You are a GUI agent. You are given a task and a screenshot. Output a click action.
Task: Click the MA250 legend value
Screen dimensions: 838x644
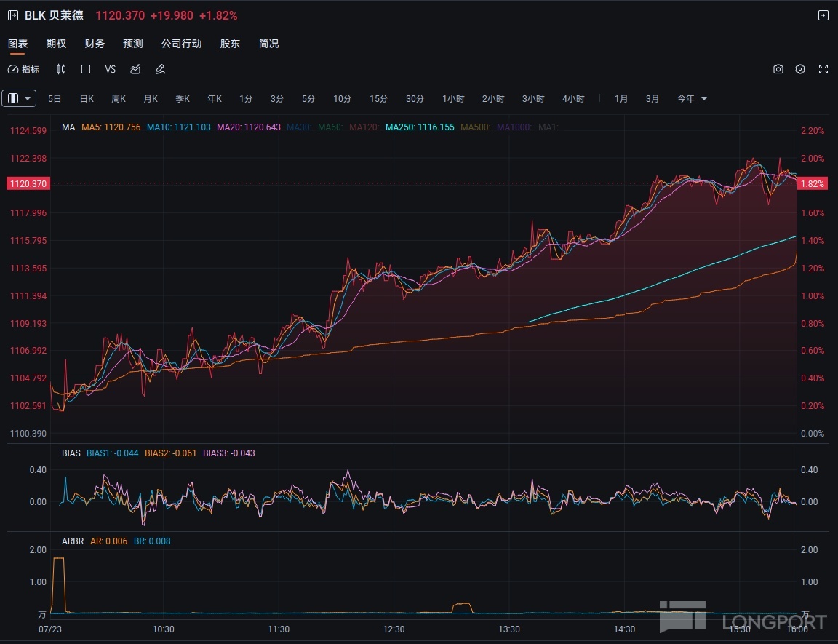pos(420,127)
